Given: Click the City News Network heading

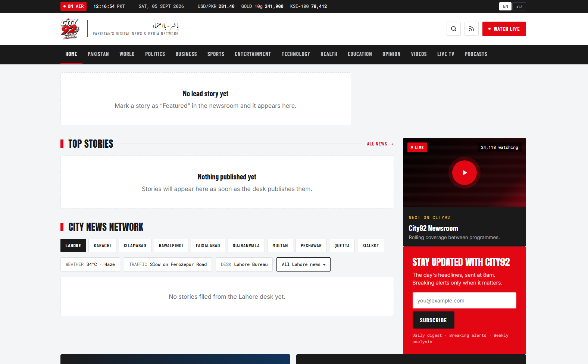Looking at the screenshot, I should click(106, 227).
